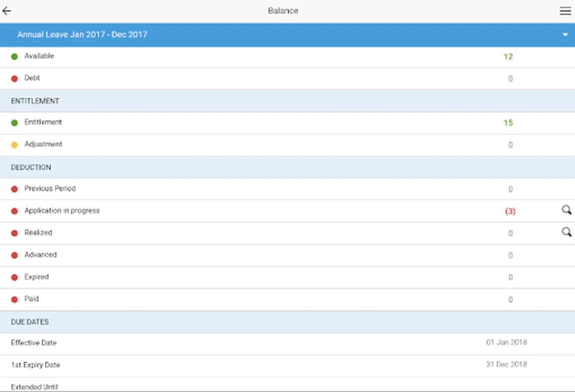This screenshot has width=575, height=392.
Task: Select the Paid value 0
Action: (x=511, y=300)
